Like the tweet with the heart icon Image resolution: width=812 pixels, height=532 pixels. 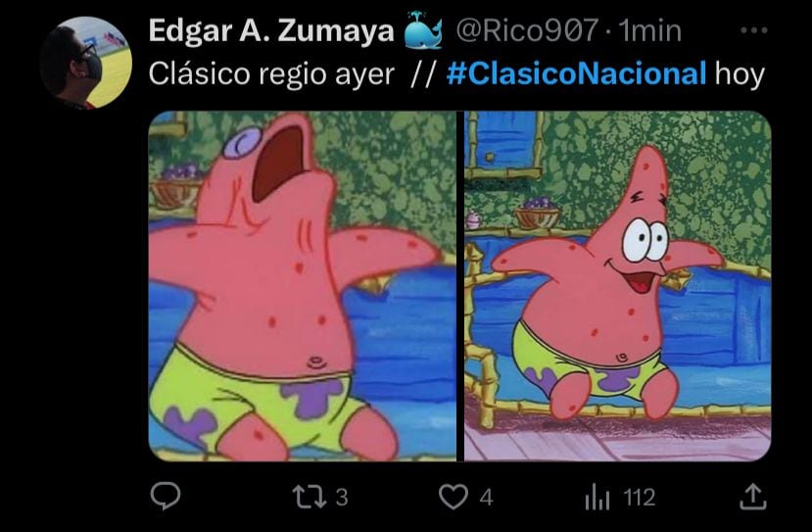click(454, 497)
